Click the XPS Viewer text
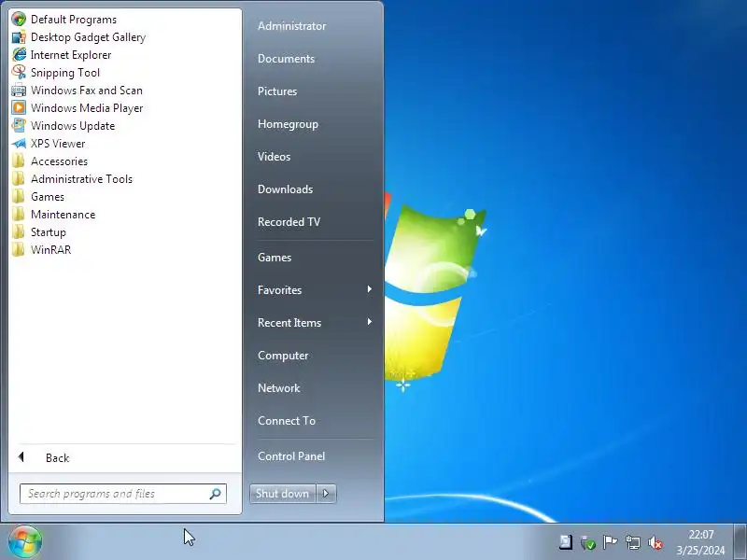Viewport: 747px width, 560px height. (58, 144)
